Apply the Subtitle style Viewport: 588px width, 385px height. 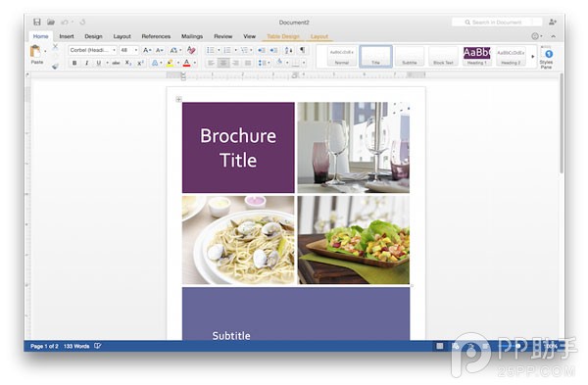click(x=410, y=57)
